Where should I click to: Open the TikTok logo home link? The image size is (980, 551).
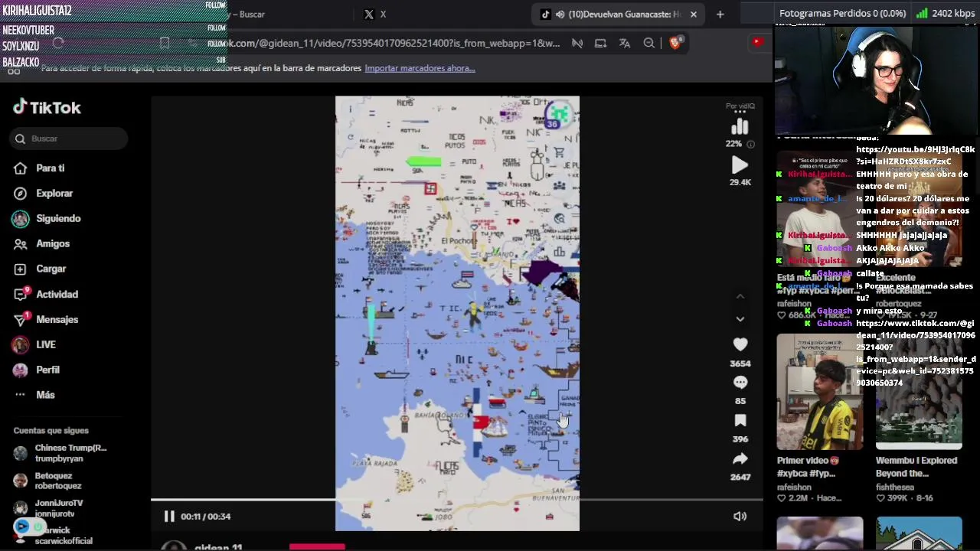tap(47, 107)
